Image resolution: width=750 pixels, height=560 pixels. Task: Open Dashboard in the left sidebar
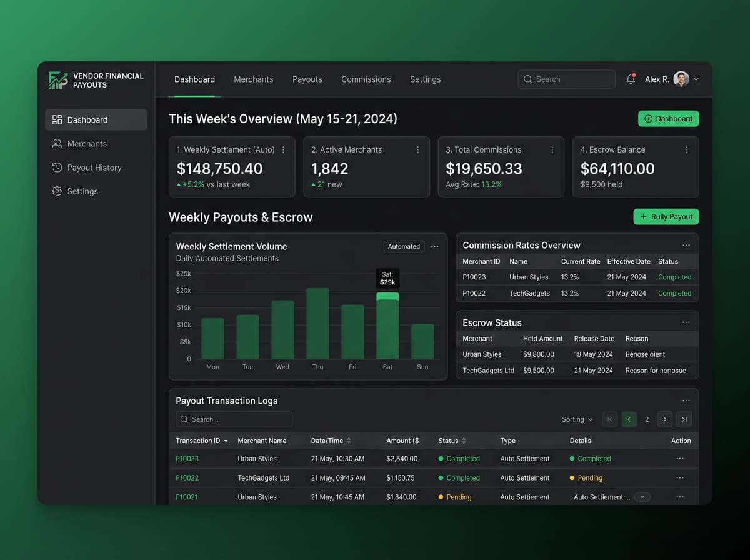(96, 119)
